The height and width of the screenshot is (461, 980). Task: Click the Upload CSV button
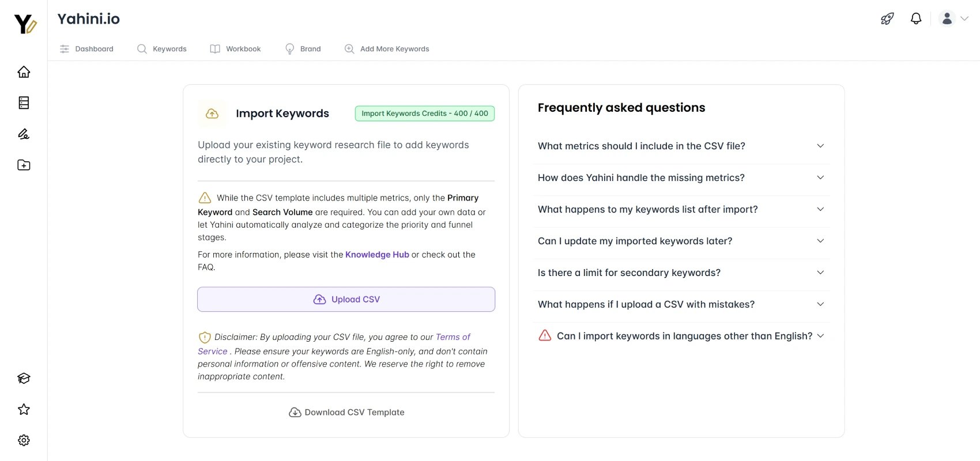click(x=346, y=299)
